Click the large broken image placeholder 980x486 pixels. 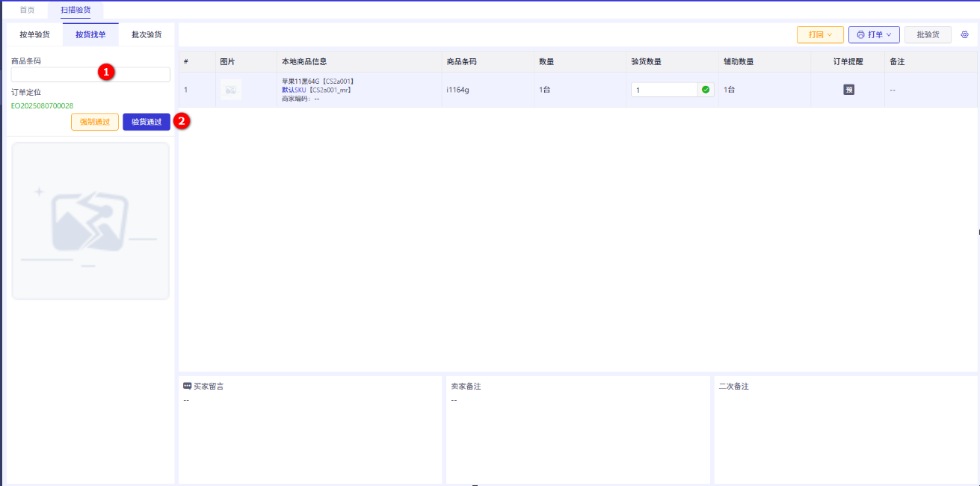[90, 221]
